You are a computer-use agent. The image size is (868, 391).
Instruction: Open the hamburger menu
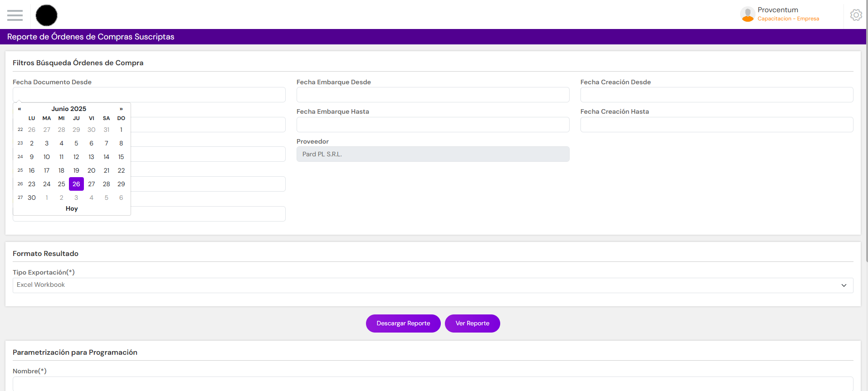pyautogui.click(x=15, y=15)
